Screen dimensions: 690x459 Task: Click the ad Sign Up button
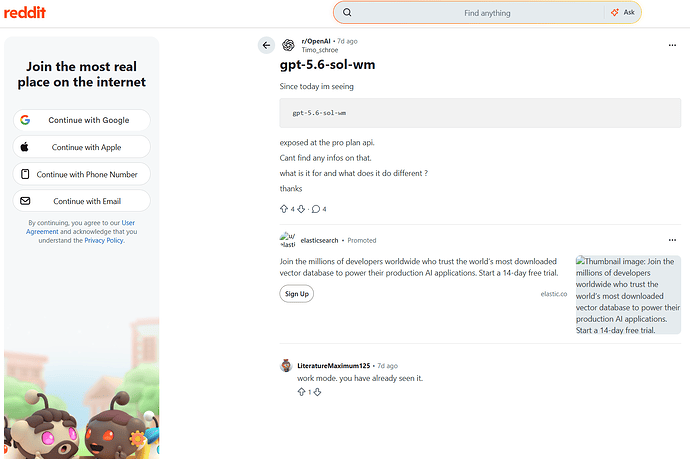(x=297, y=294)
